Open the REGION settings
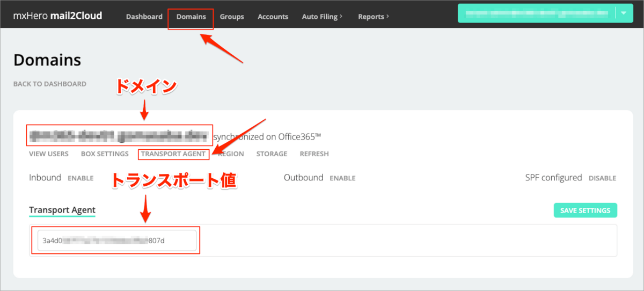Viewport: 644px width, 291px height. tap(231, 154)
